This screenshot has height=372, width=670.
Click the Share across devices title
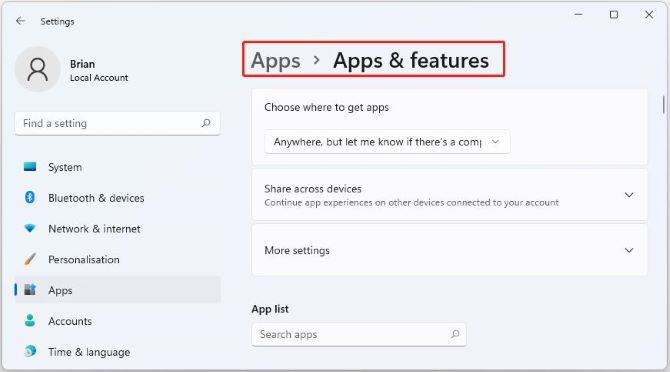[x=313, y=189]
